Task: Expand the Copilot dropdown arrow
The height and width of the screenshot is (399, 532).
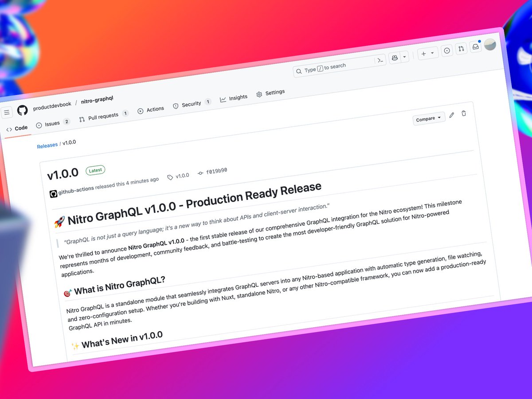Action: coord(404,57)
